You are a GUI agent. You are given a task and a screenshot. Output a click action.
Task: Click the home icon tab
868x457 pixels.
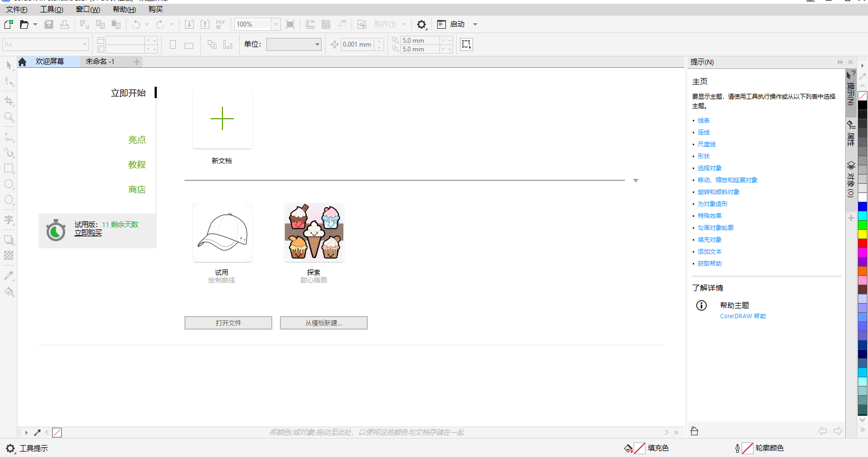22,62
